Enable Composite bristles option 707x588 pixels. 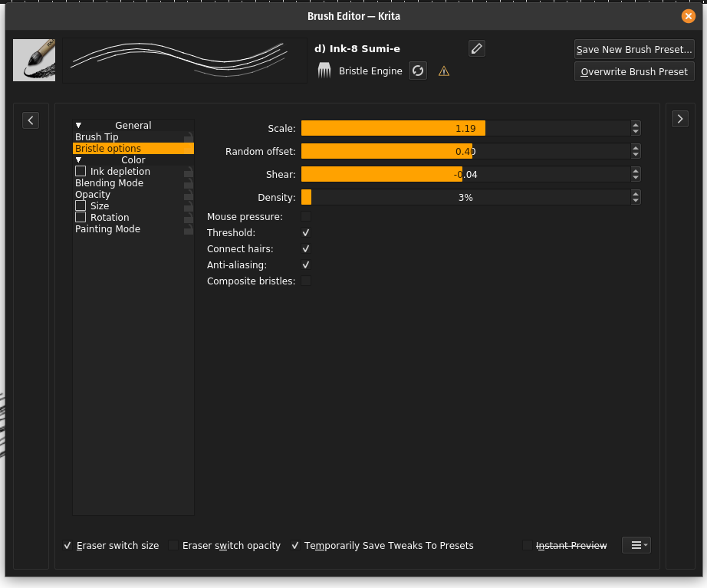tap(306, 281)
